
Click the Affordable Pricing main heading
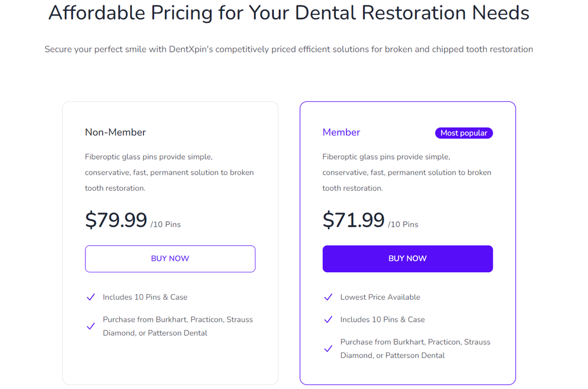click(x=289, y=13)
